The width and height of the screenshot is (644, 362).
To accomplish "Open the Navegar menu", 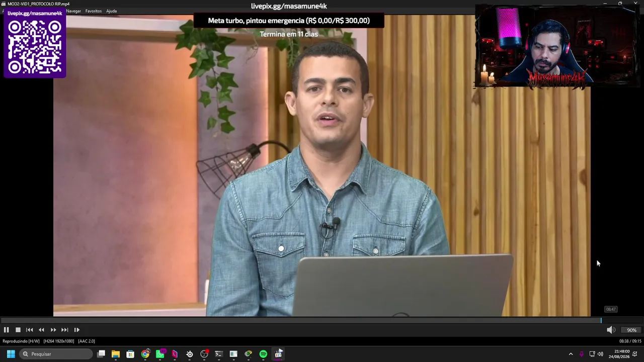I will (73, 11).
